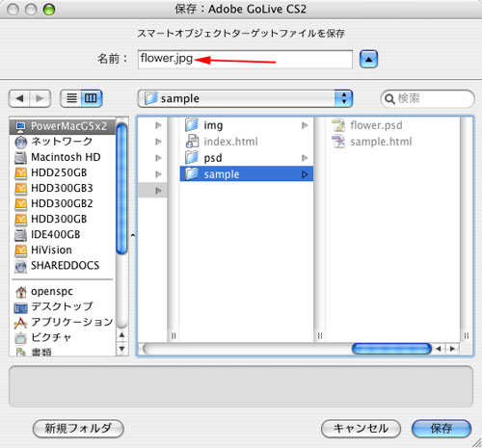Expand the img folder arrow
The width and height of the screenshot is (482, 448).
point(305,125)
